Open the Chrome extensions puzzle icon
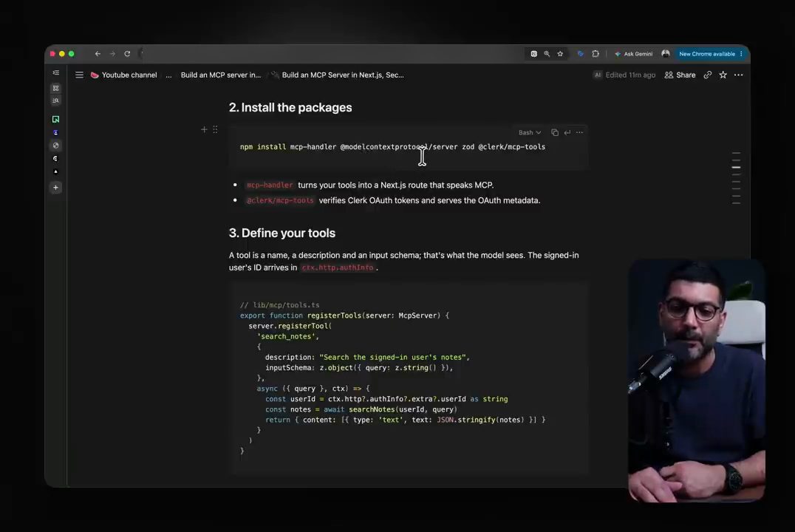Screen dimensions: 795x532 596,54
